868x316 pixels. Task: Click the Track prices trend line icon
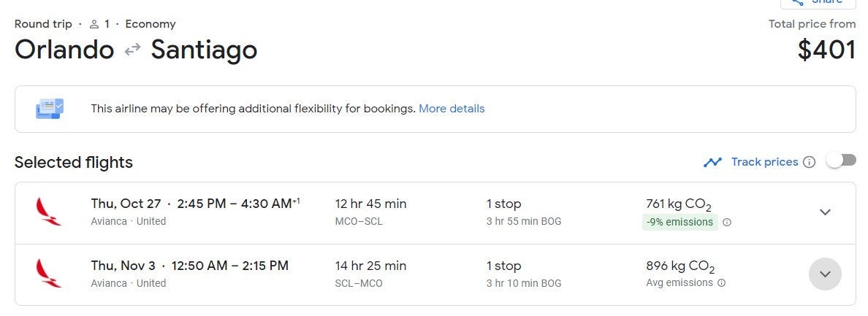coord(712,162)
